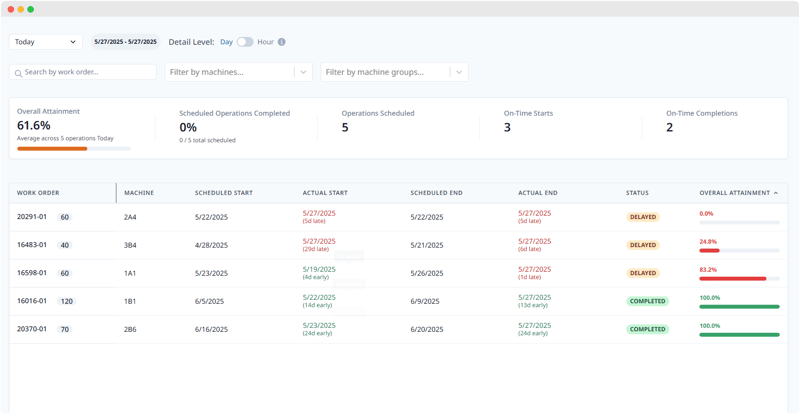The image size is (800, 414).
Task: Sort by Overall Attainment column header
Action: (x=735, y=193)
